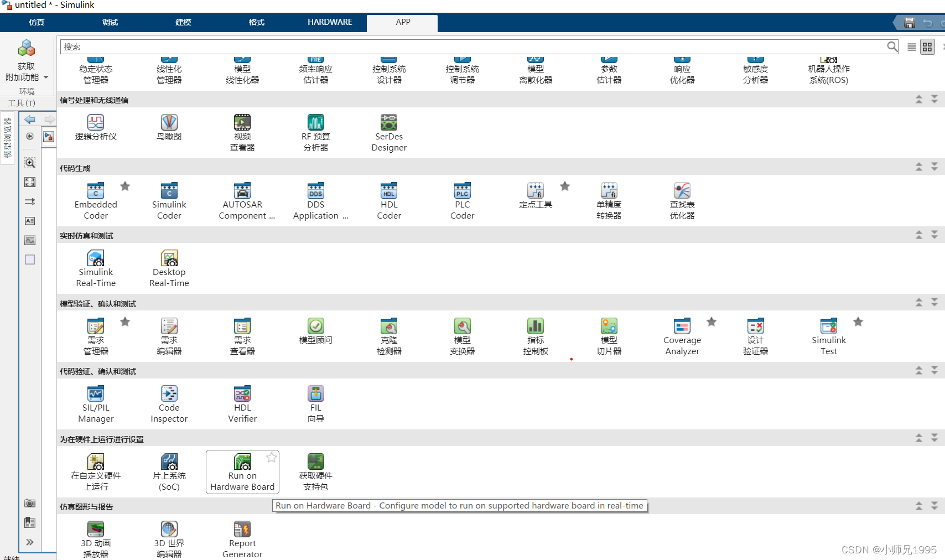Switch to the 建模 tab
The width and height of the screenshot is (945, 560).
(183, 22)
